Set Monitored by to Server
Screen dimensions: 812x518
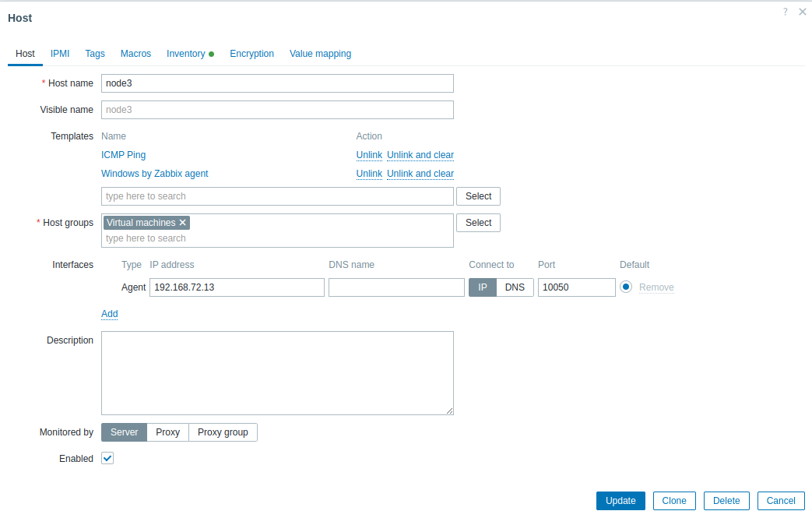pyautogui.click(x=125, y=432)
